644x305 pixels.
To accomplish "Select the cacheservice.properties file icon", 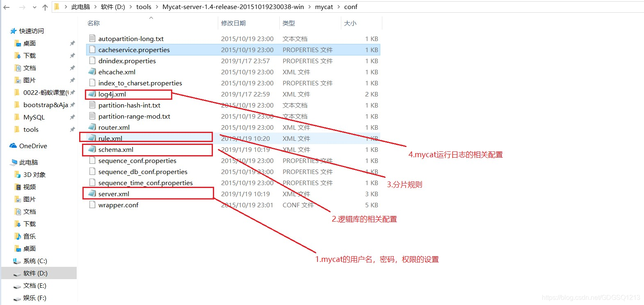I will (92, 50).
